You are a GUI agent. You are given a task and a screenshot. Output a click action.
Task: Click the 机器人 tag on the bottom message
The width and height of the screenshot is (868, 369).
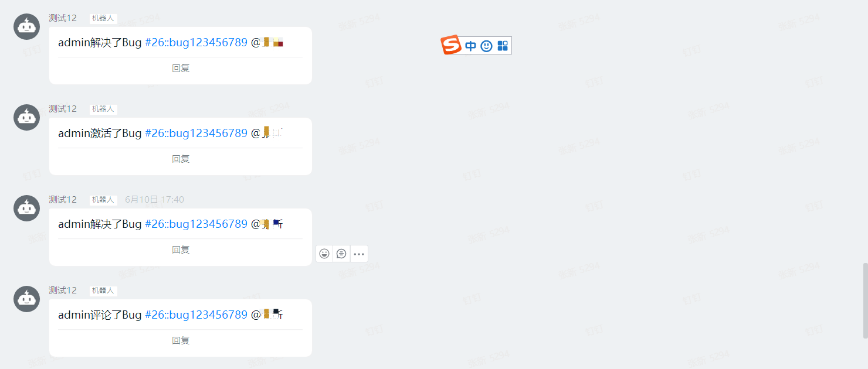click(103, 291)
